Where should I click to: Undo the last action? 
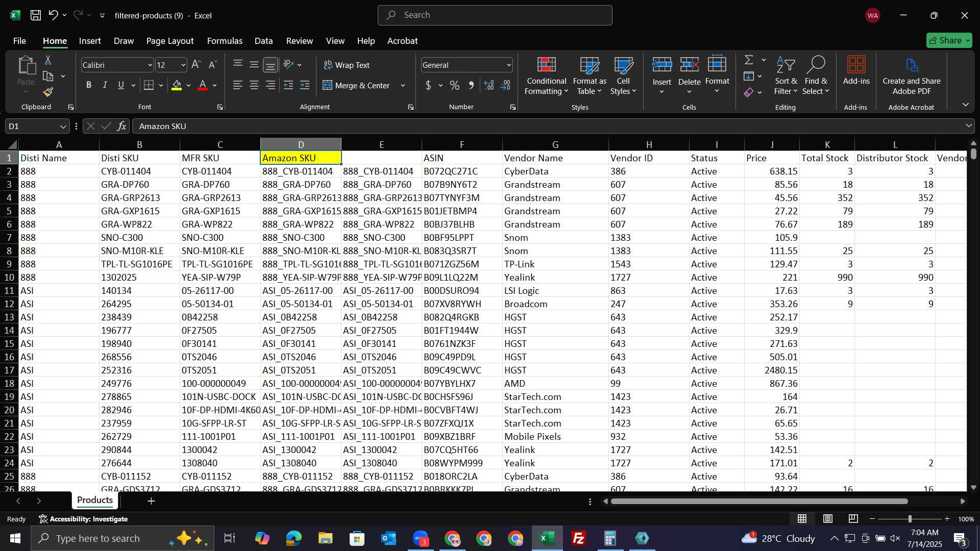pyautogui.click(x=53, y=15)
